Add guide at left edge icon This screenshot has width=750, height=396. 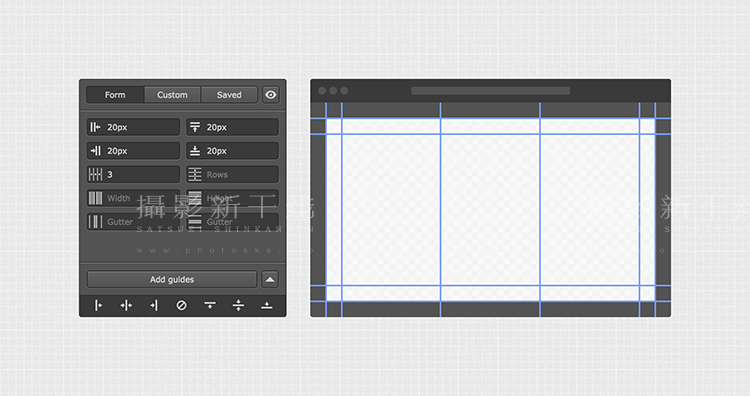(98, 305)
